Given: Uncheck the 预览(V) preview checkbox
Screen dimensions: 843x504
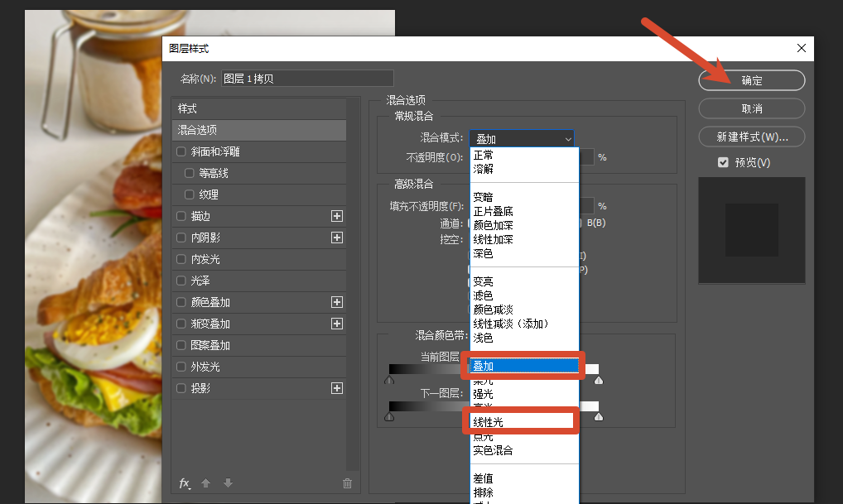Looking at the screenshot, I should tap(723, 162).
